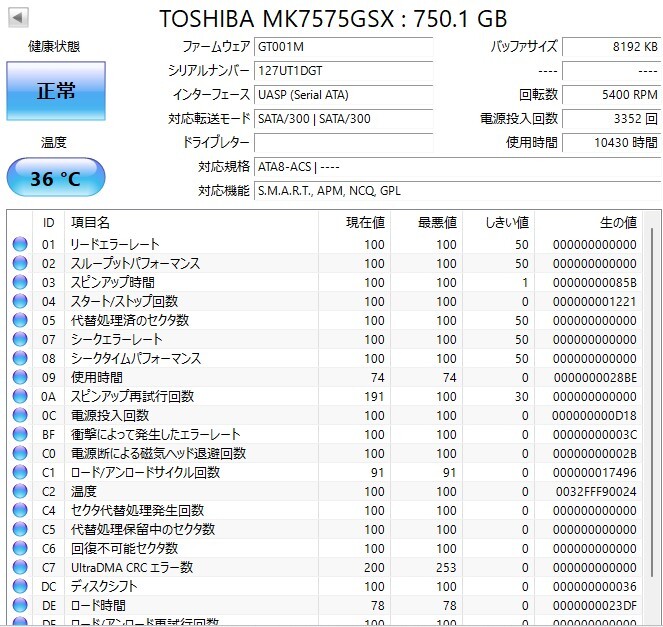Click the status orb for ID C2
The image size is (663, 627).
tap(20, 491)
